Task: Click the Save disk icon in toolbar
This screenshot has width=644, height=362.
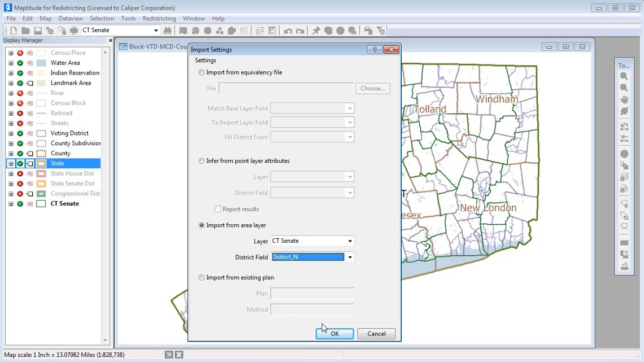Action: [38, 30]
